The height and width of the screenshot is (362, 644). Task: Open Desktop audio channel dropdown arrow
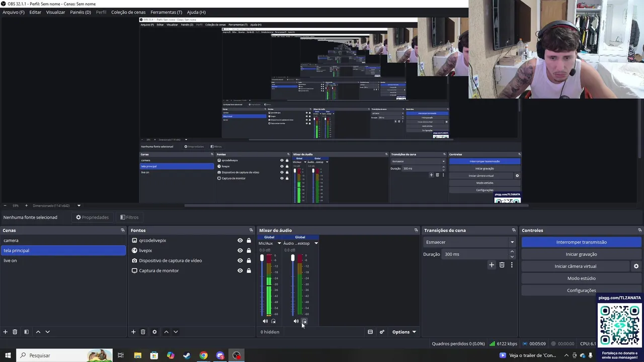316,243
